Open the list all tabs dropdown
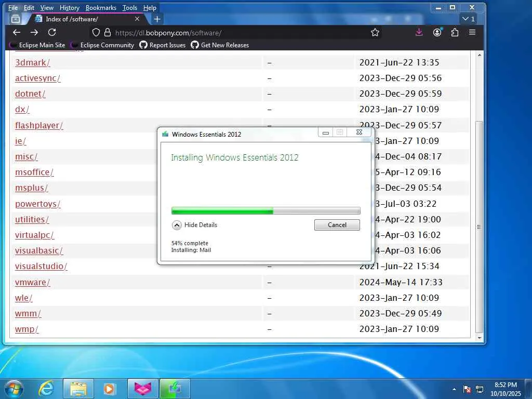Image resolution: width=532 pixels, height=399 pixels. point(469,19)
